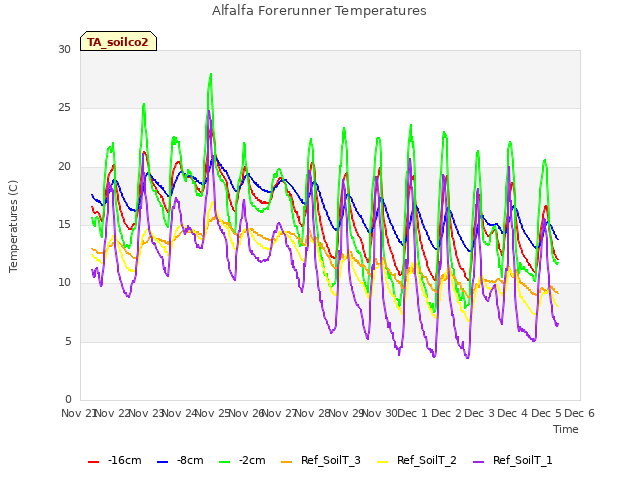Click the y-axis label 15
Screen dimensions: 640x480
click(64, 224)
